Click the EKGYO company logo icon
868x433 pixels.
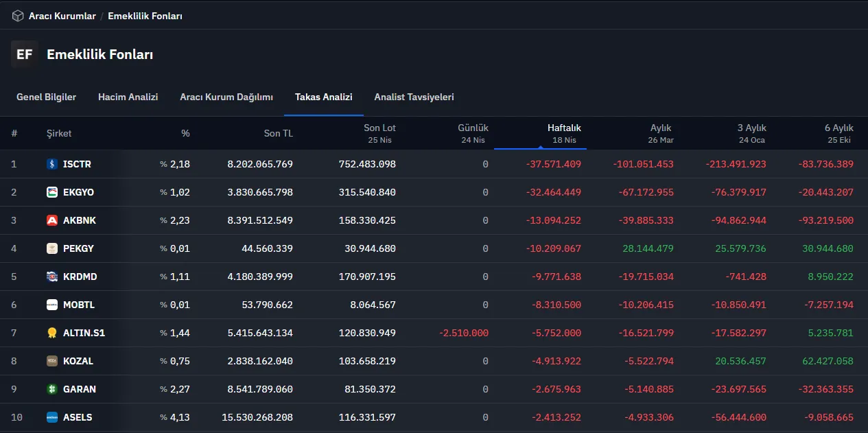51,192
